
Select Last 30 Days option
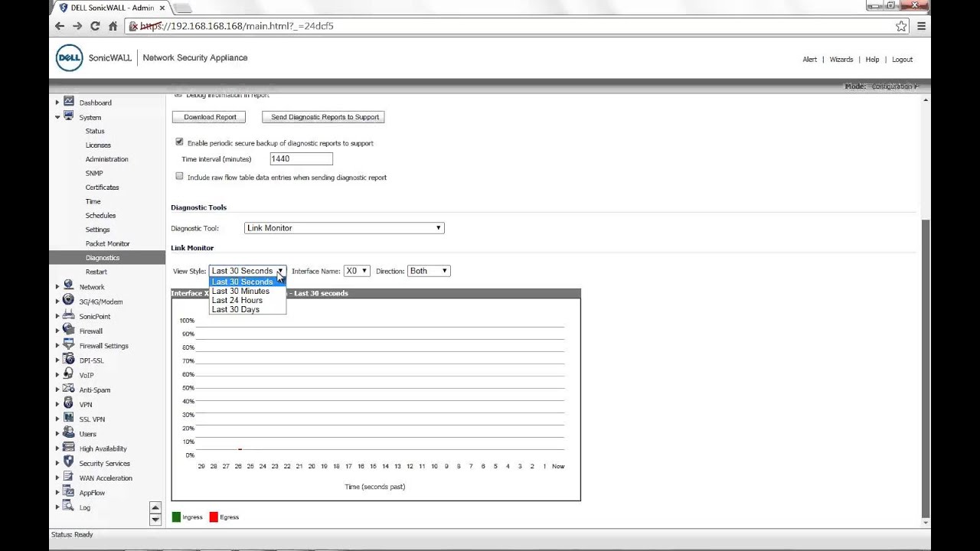pos(247,309)
